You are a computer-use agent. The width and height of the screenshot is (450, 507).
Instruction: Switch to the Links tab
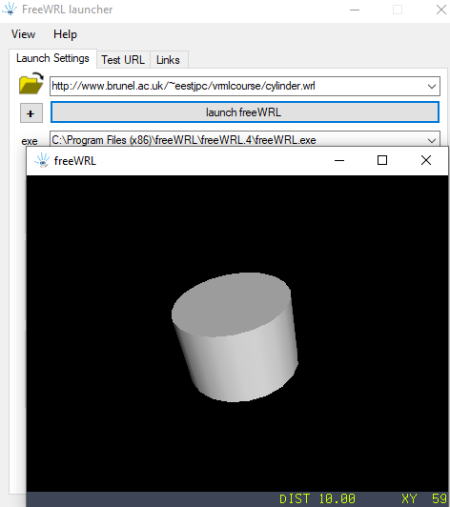tap(168, 60)
